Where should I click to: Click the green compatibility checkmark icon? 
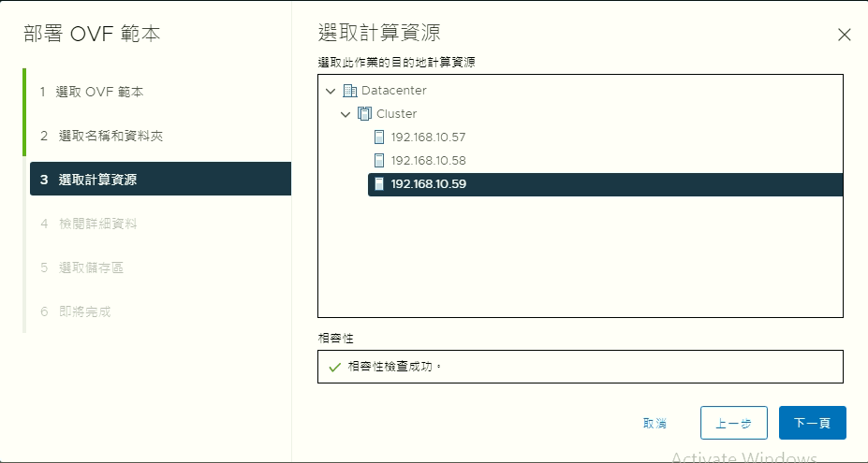click(x=334, y=367)
